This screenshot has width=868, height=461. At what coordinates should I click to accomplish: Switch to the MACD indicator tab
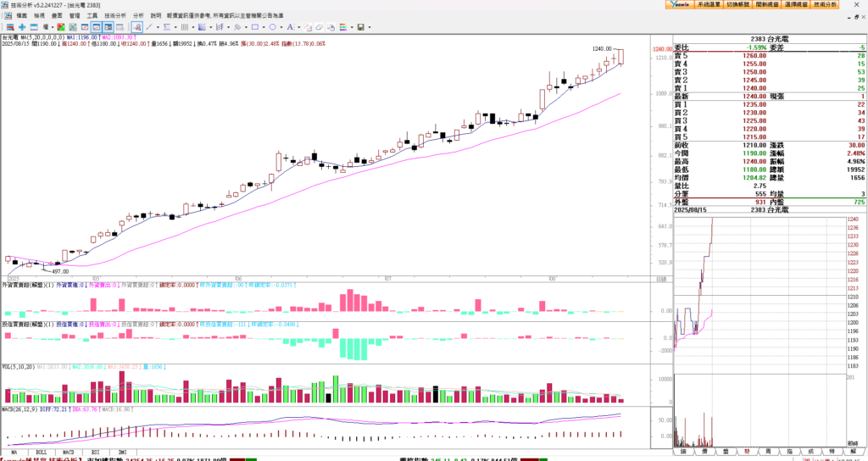click(x=68, y=453)
